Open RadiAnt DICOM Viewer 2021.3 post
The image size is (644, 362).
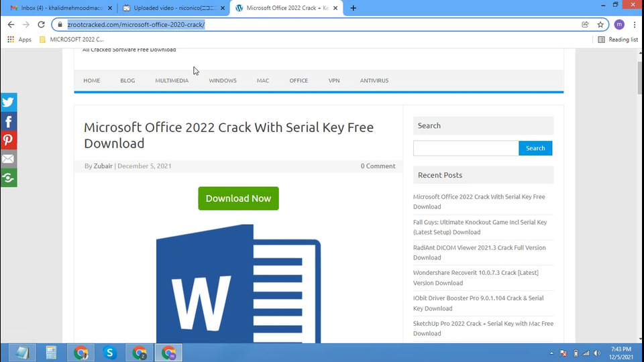[x=479, y=253]
